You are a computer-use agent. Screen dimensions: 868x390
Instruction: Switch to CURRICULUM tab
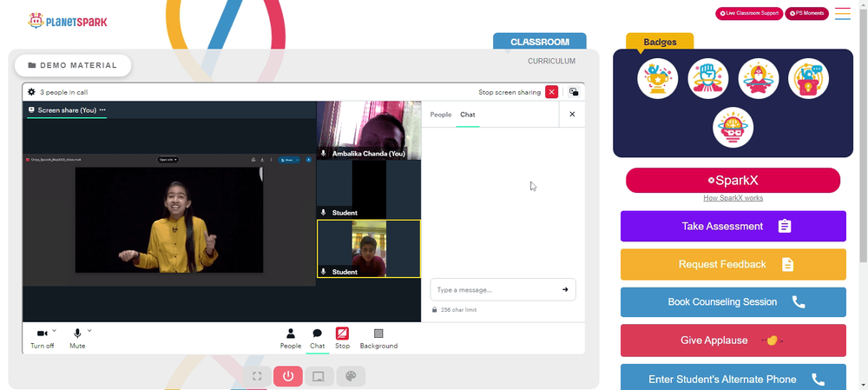(551, 62)
